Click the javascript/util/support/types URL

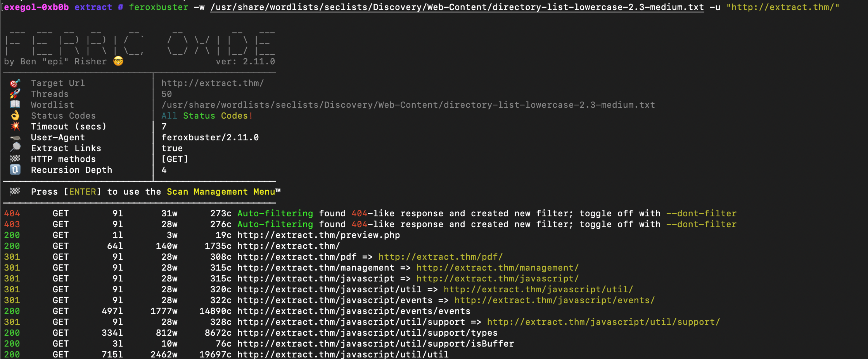(368, 333)
